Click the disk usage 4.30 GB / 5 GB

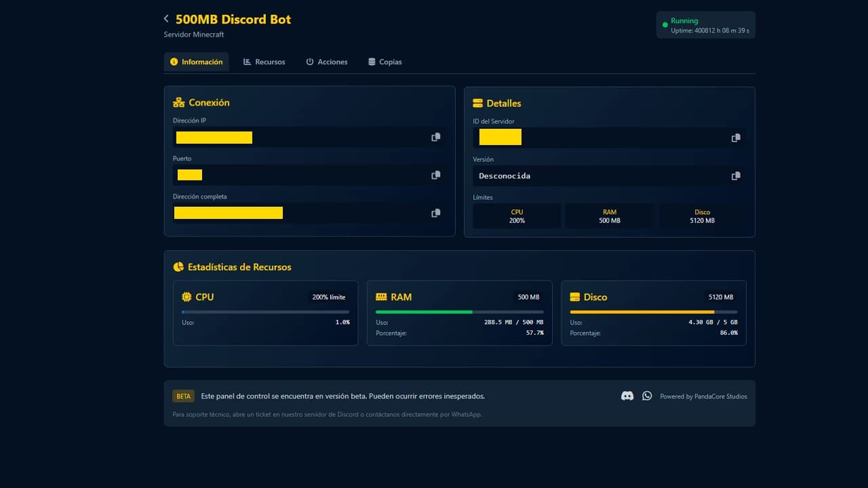pyautogui.click(x=713, y=323)
